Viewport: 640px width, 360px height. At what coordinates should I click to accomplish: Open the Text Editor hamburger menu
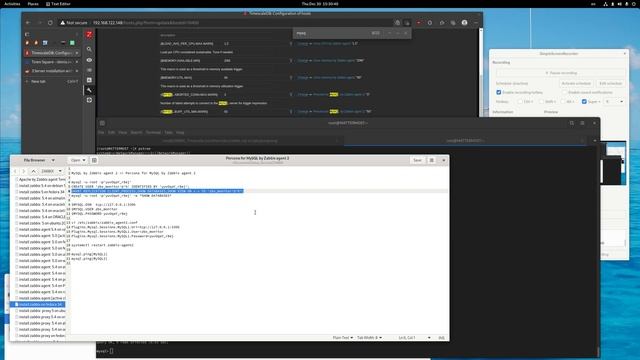(x=431, y=160)
